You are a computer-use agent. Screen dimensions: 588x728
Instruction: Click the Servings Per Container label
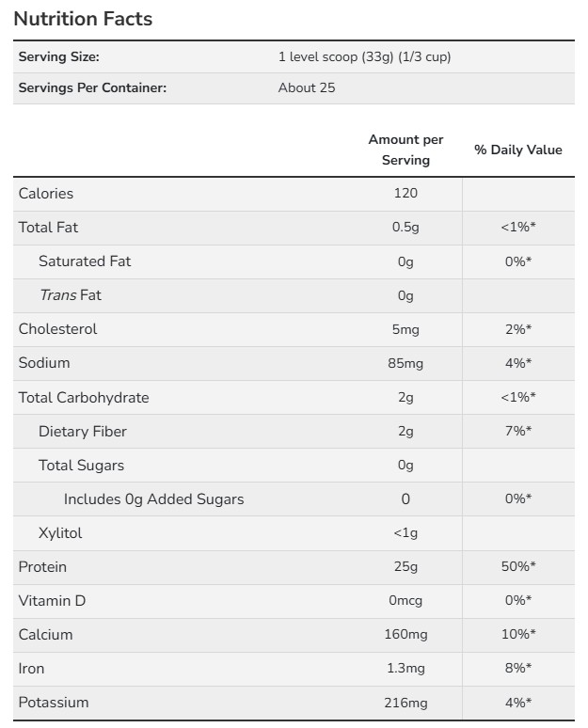(x=92, y=87)
